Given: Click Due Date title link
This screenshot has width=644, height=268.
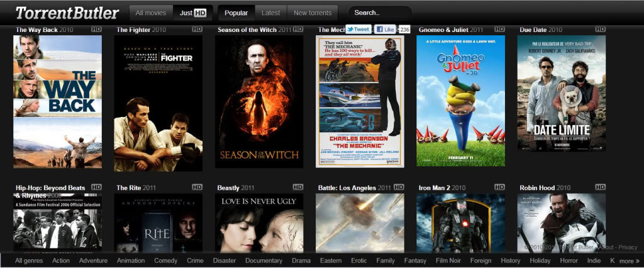Looking at the screenshot, I should [533, 30].
